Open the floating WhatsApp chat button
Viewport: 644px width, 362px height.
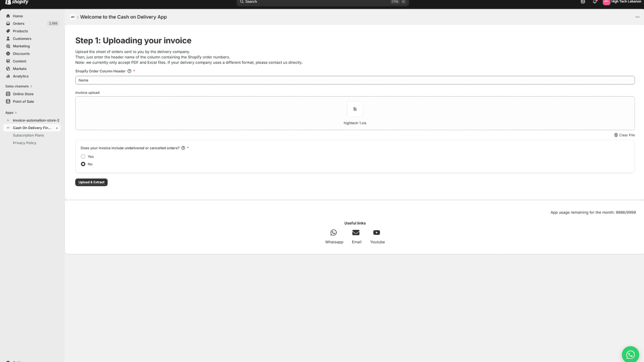630,355
